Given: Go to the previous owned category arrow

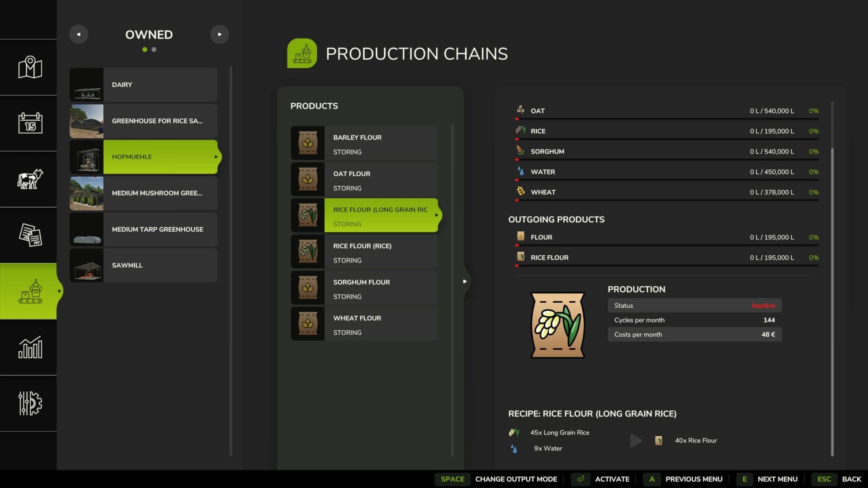Looking at the screenshot, I should click(79, 34).
